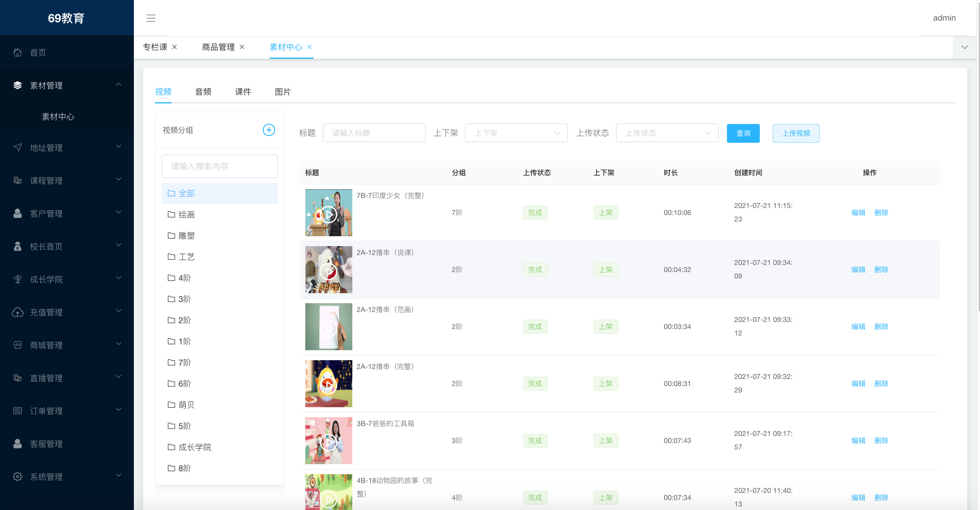Click the icon beside 成长学院

pyautogui.click(x=18, y=279)
